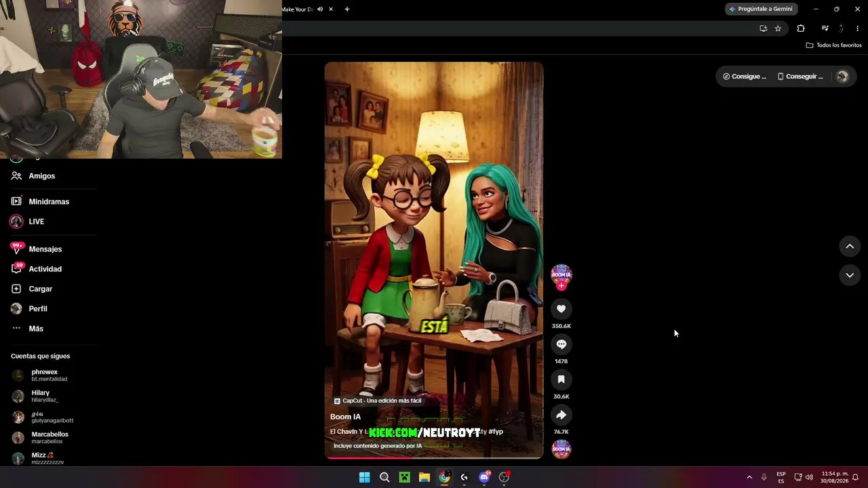The image size is (868, 488).
Task: Open the media controls icon
Action: 825,28
